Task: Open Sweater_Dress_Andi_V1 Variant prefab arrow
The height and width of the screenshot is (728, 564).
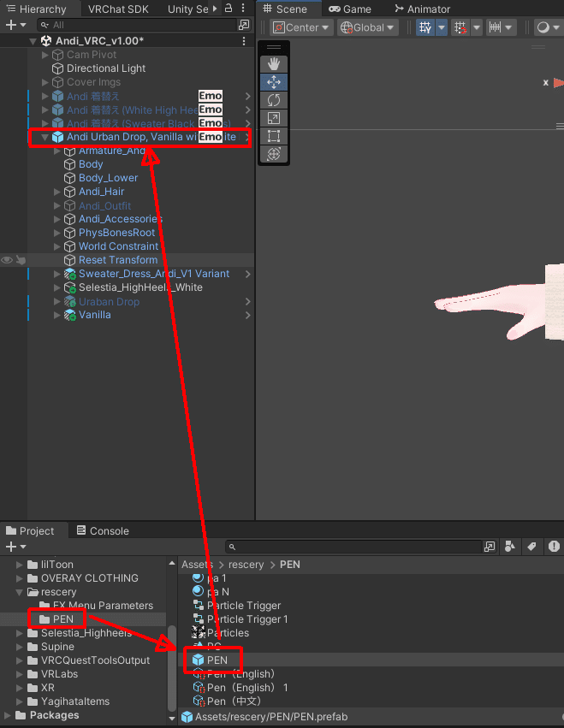Action: click(248, 274)
